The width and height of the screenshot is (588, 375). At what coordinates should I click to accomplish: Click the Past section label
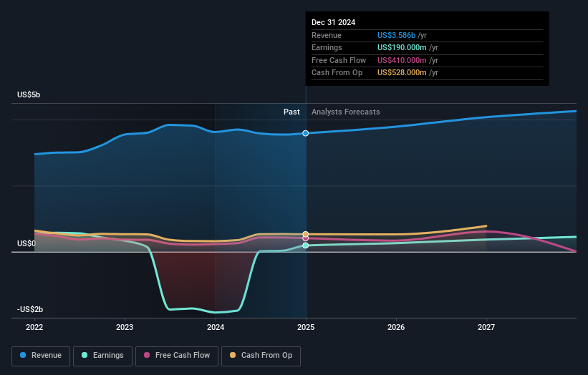[291, 112]
